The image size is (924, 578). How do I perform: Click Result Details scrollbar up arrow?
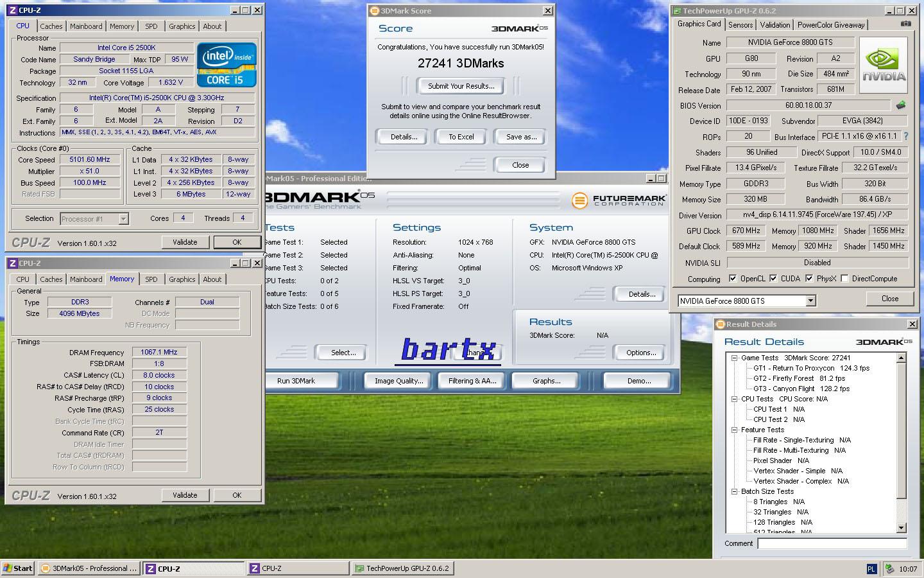click(902, 358)
